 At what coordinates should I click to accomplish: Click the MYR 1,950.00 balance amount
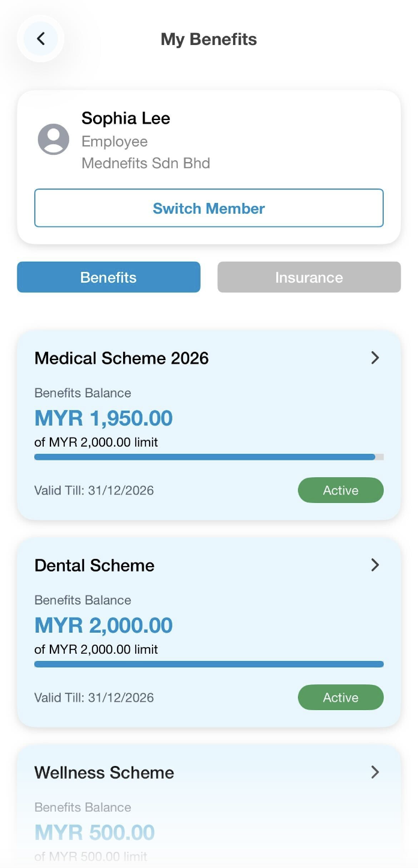point(103,418)
